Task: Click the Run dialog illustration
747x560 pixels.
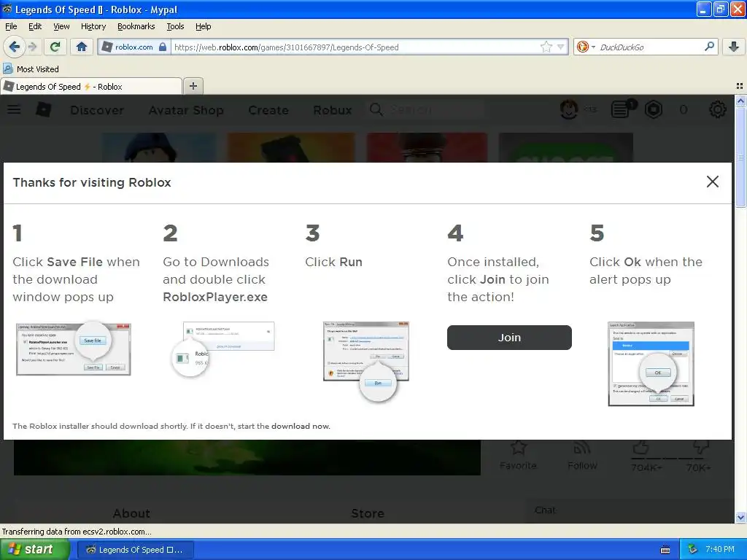Action: [x=366, y=361]
